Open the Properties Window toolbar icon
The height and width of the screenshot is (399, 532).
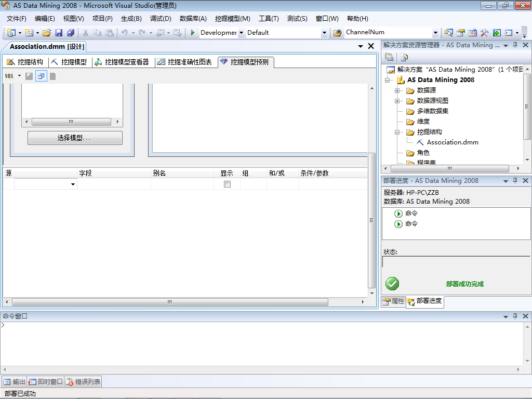click(460, 33)
